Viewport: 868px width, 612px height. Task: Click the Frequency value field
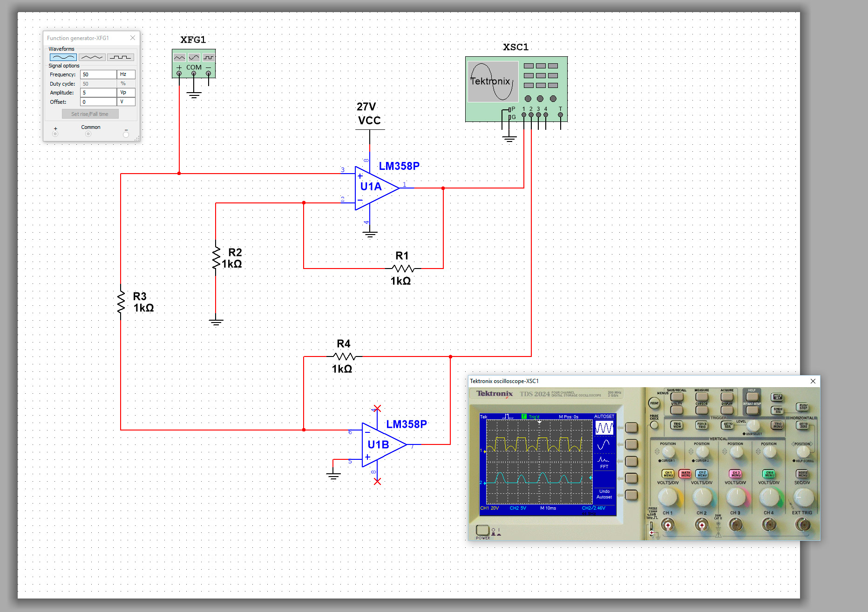[x=98, y=74]
